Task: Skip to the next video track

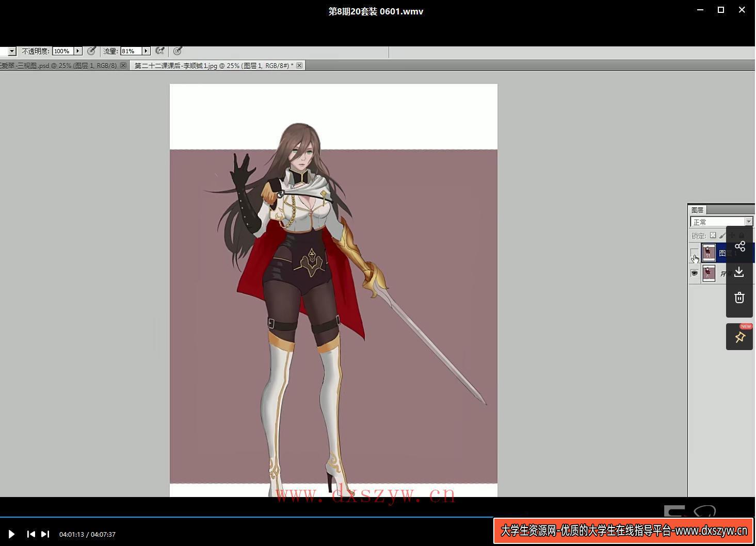Action: coord(45,534)
